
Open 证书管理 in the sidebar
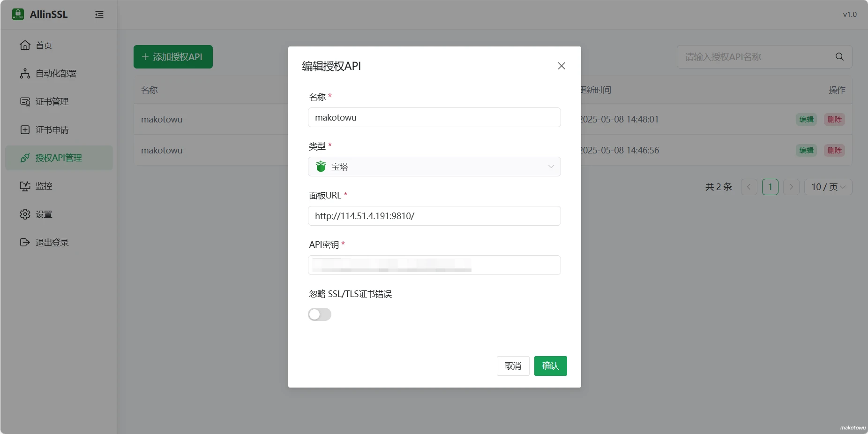coord(59,101)
